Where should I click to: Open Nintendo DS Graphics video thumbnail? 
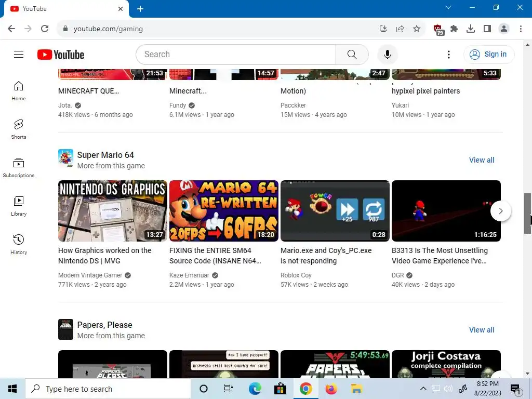point(113,211)
